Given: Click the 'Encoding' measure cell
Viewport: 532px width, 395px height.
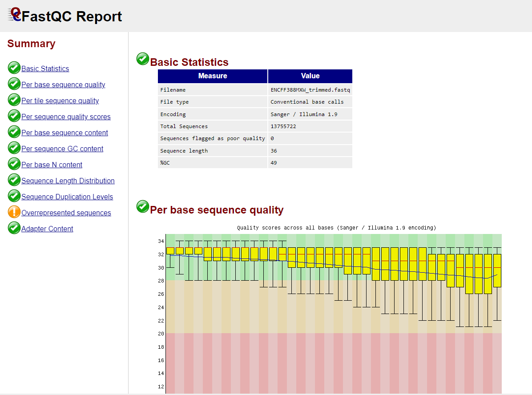Looking at the screenshot, I should 213,114.
